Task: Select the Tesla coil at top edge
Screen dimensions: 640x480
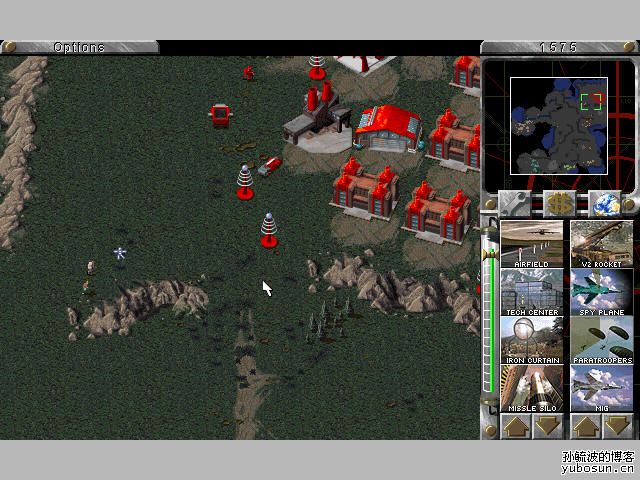Action: point(317,67)
